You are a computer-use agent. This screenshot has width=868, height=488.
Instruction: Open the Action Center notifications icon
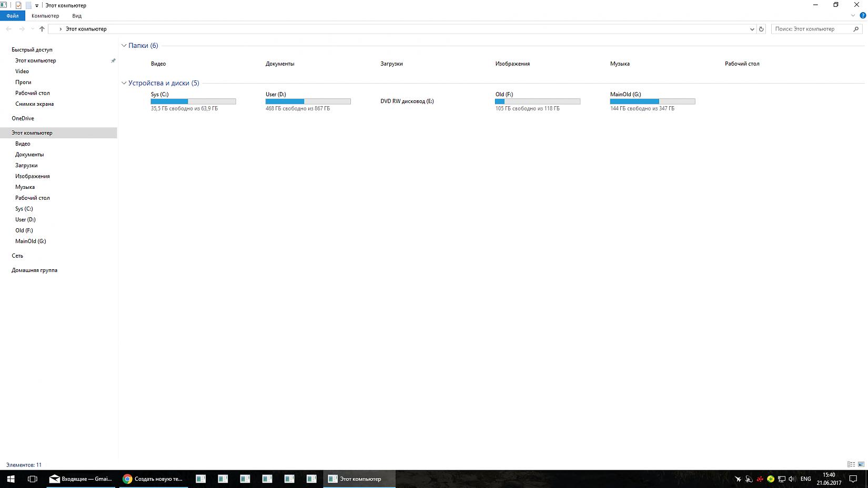853,479
